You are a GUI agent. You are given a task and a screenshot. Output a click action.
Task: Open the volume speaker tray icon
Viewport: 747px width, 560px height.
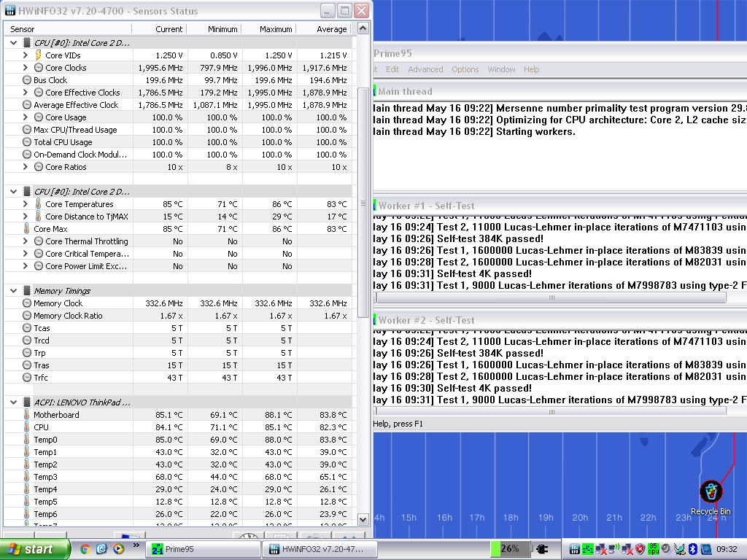(x=667, y=549)
